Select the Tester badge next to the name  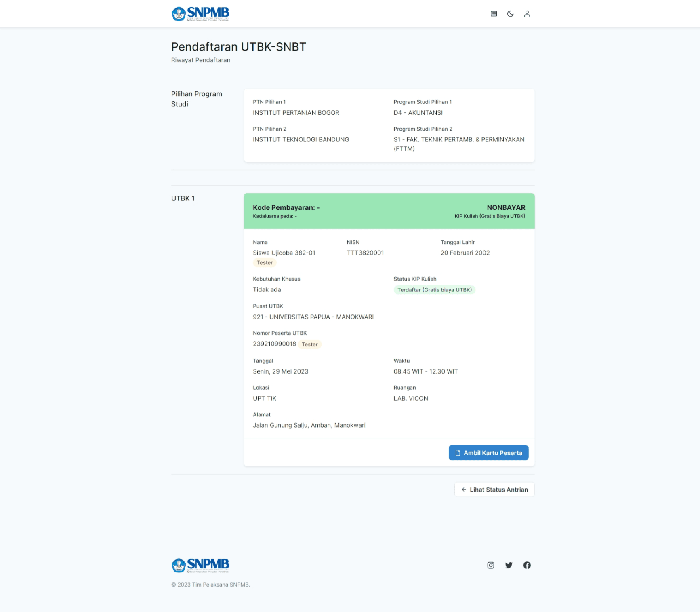coord(265,262)
